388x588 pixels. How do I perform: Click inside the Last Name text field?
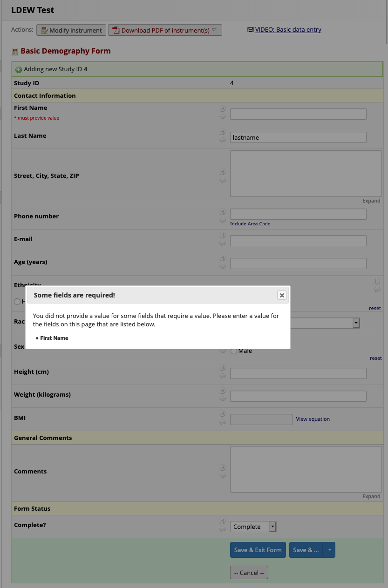click(298, 137)
